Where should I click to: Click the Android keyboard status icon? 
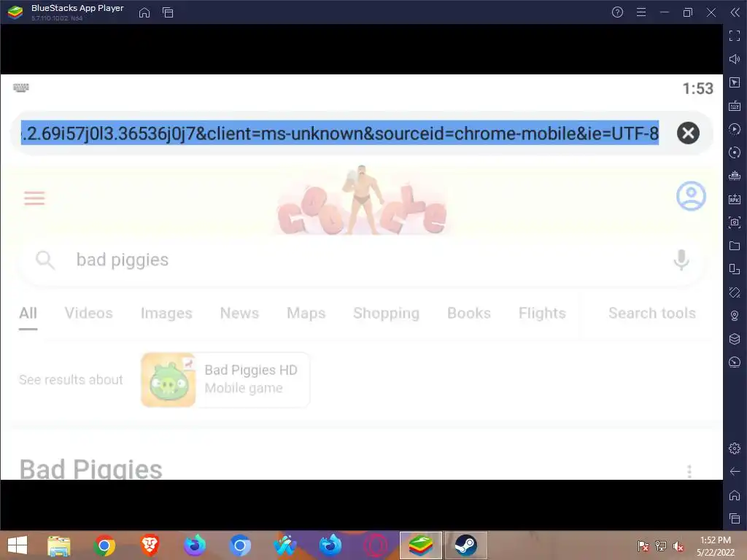coord(21,87)
